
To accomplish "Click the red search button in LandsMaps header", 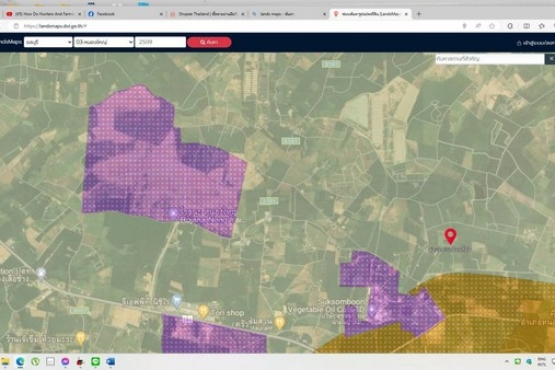I will (209, 42).
